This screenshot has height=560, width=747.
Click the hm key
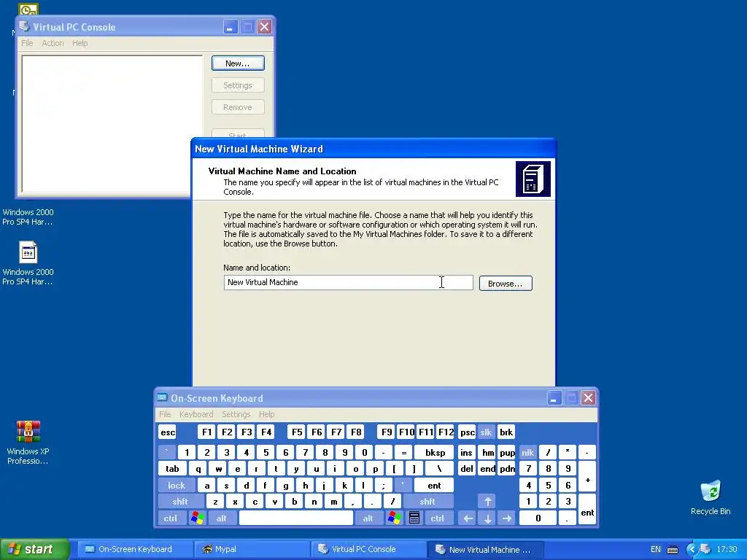pyautogui.click(x=487, y=452)
